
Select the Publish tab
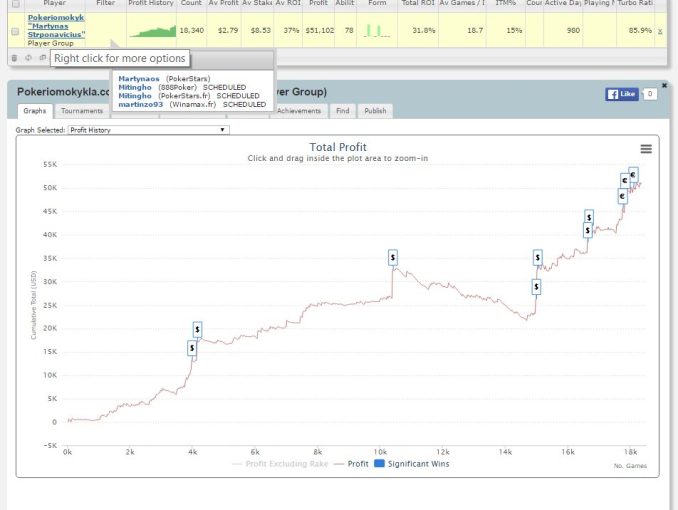pyautogui.click(x=375, y=111)
